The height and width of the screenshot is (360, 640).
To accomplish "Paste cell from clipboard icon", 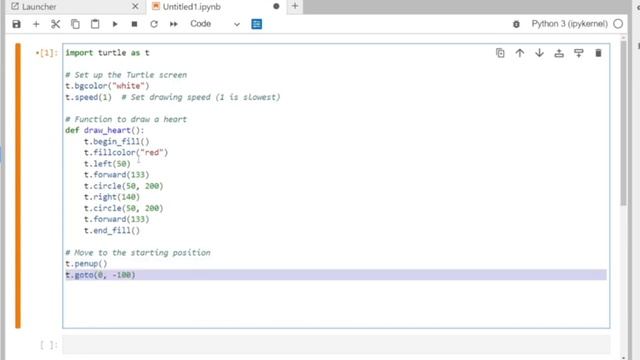I will [x=95, y=24].
